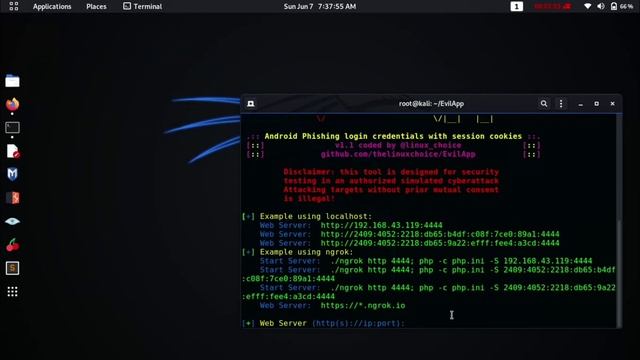Open the eye-shaped dock icon

pyautogui.click(x=12, y=221)
